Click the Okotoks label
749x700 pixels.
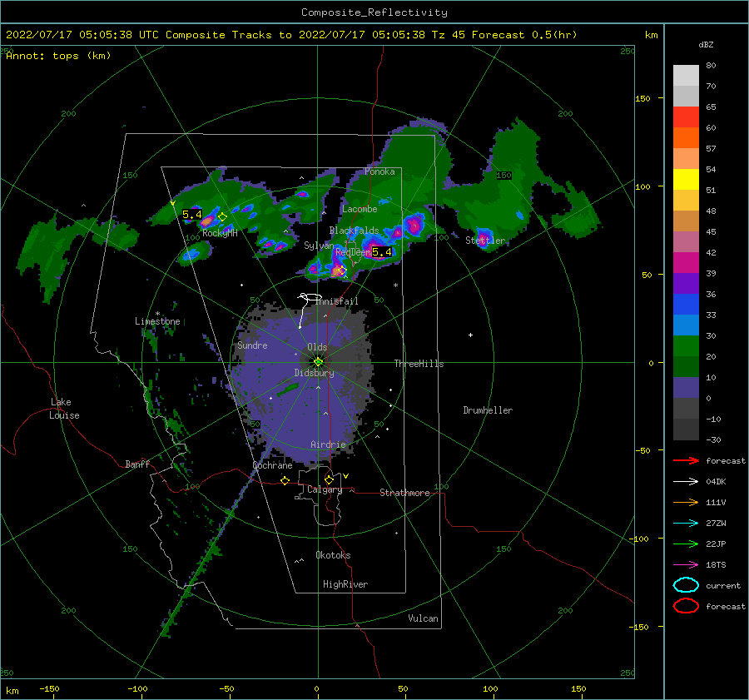coord(333,555)
